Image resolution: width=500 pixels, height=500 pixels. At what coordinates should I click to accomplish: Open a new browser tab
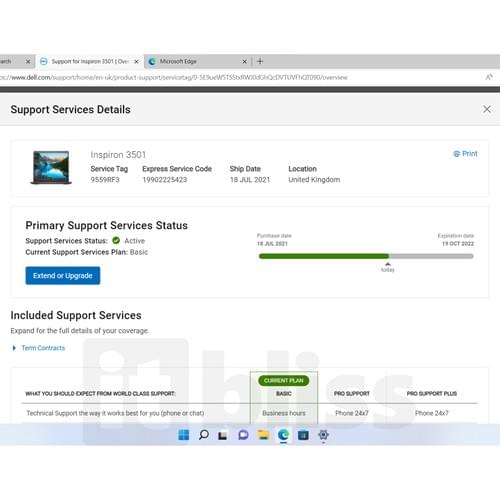click(260, 61)
